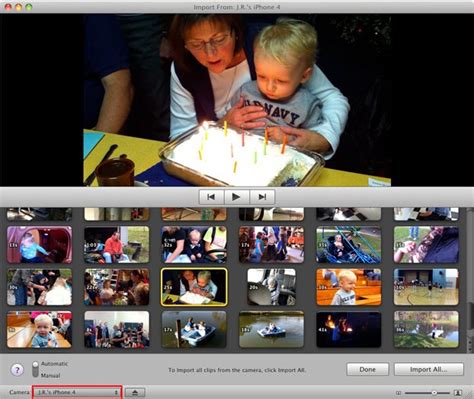Viewport: 474px width, 399px height.
Task: Select the basketball court gym clip
Action: click(426, 287)
